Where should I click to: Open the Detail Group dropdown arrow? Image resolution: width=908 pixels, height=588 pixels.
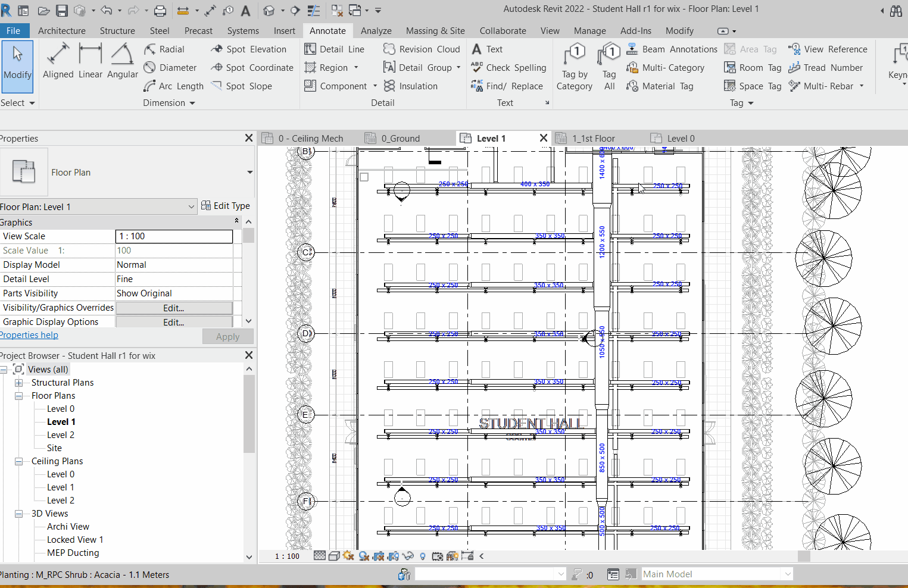pyautogui.click(x=458, y=68)
